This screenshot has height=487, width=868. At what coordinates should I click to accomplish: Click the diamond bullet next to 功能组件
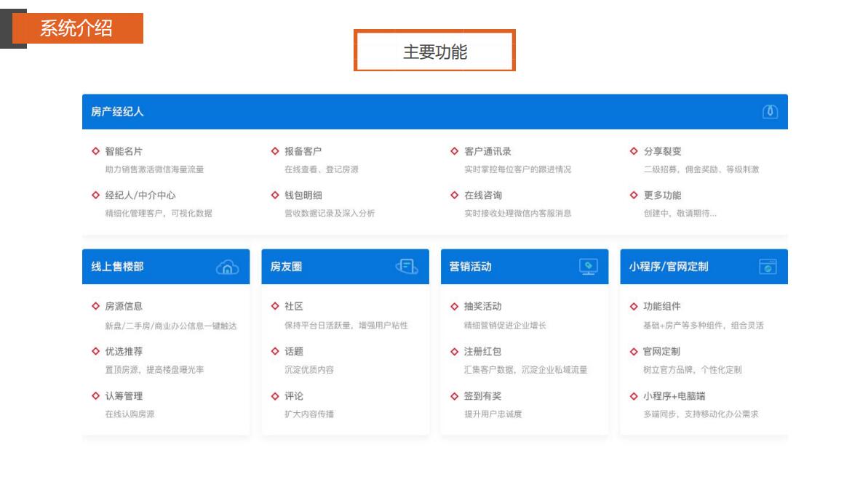coord(634,307)
